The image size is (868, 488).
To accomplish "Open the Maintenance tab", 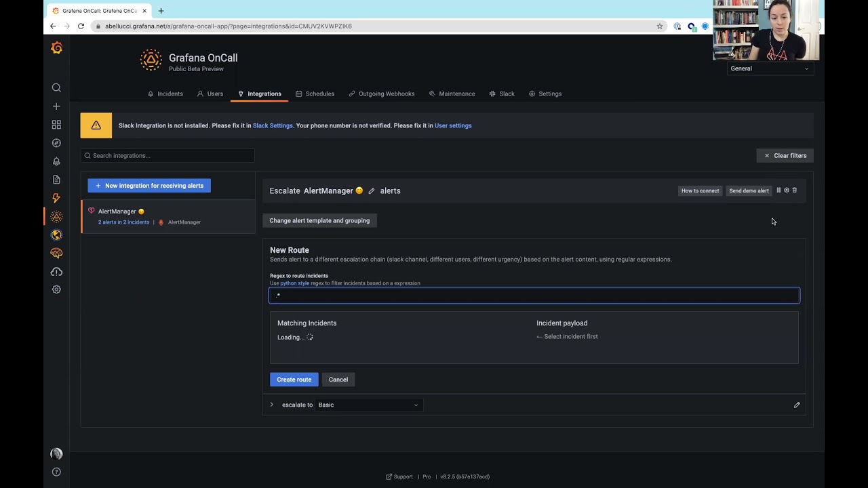I will [x=452, y=94].
